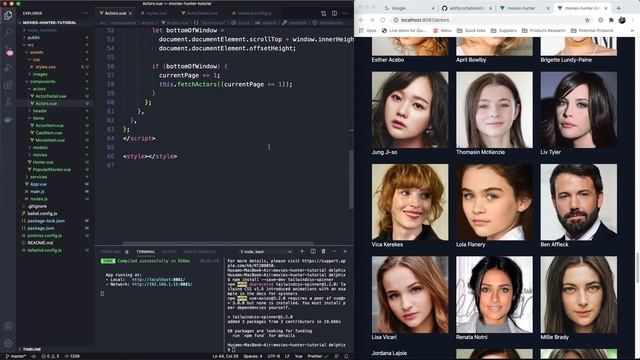Open editor More Actions ellipsis
This screenshot has width=640, height=360.
(x=345, y=13)
